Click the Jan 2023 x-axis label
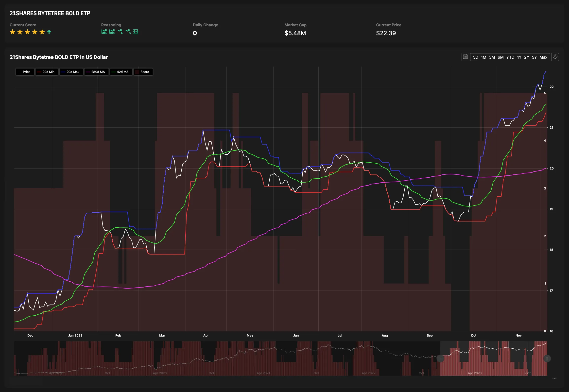Image resolution: width=569 pixels, height=392 pixels. (x=75, y=335)
